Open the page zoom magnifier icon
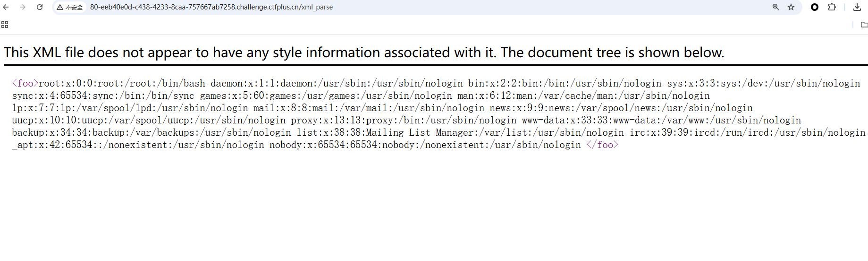Image resolution: width=868 pixels, height=261 pixels. tap(775, 7)
